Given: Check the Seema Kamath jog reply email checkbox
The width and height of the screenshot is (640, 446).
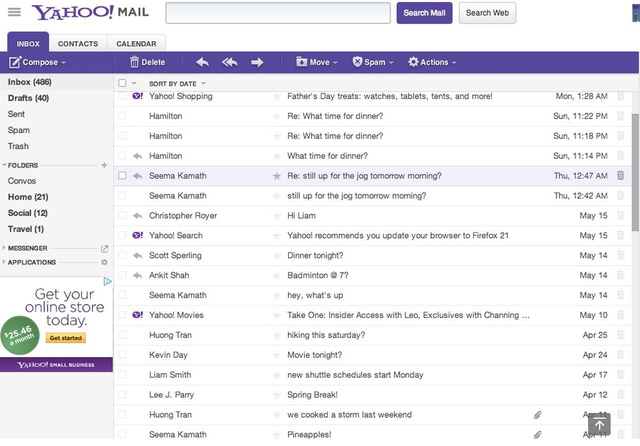Looking at the screenshot, I should pos(122,175).
